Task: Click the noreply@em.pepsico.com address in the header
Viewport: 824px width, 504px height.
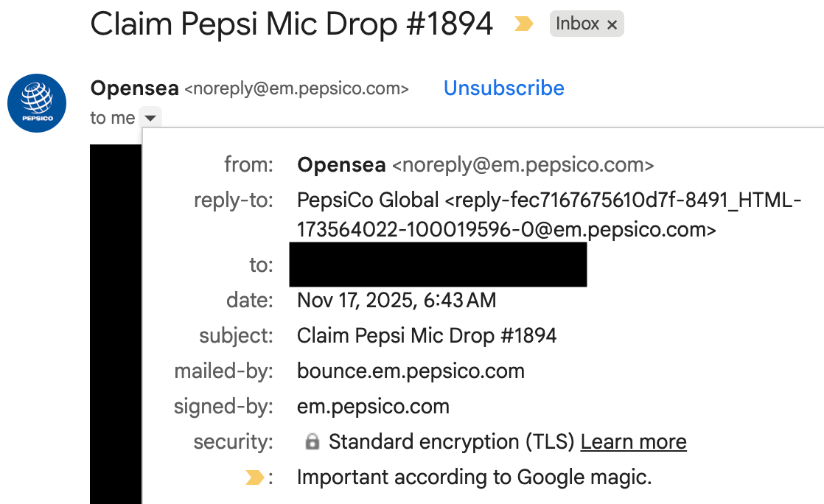Action: click(296, 89)
